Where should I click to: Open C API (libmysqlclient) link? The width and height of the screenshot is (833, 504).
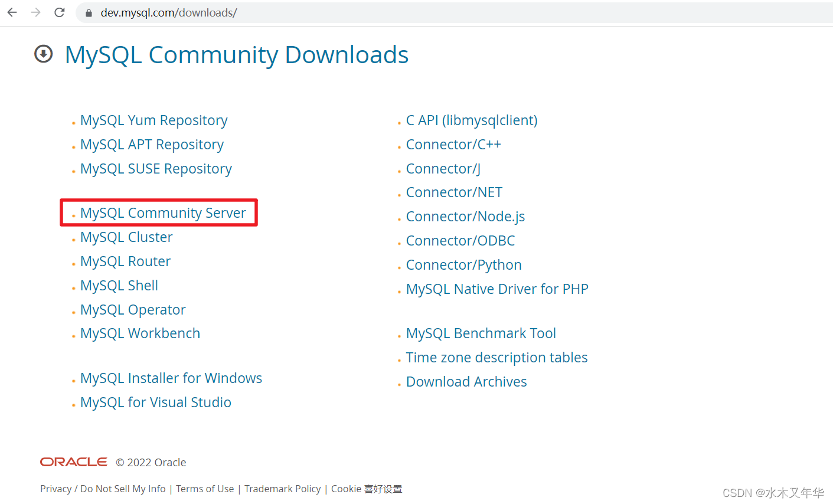point(472,120)
